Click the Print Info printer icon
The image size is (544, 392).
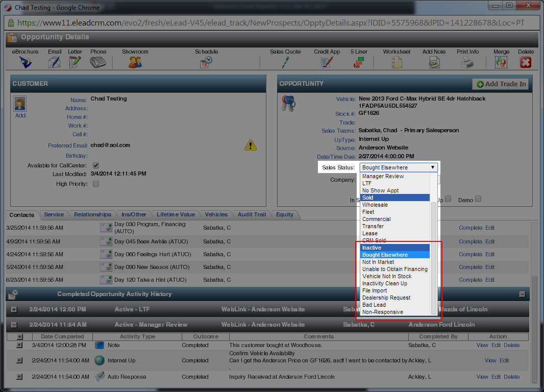tap(467, 62)
